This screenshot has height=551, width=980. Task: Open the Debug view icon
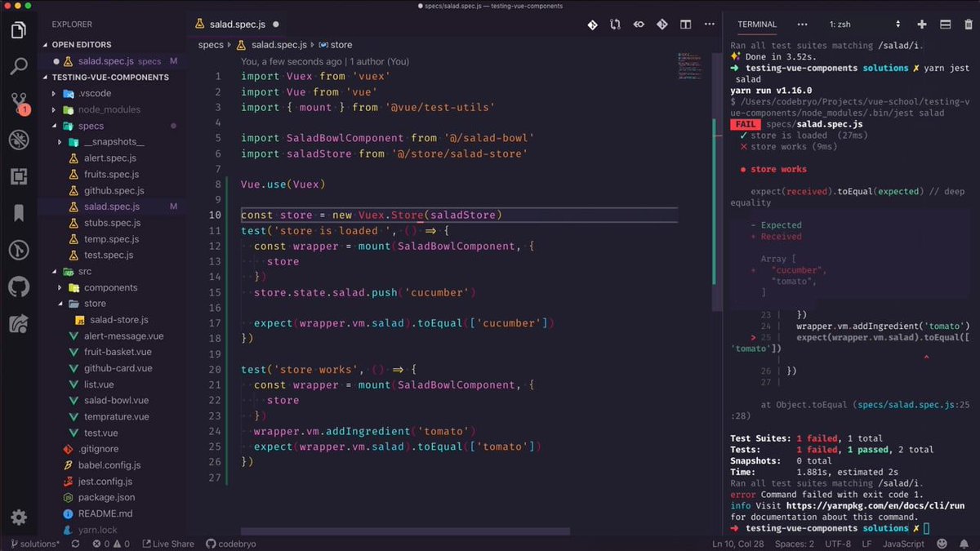pyautogui.click(x=18, y=140)
